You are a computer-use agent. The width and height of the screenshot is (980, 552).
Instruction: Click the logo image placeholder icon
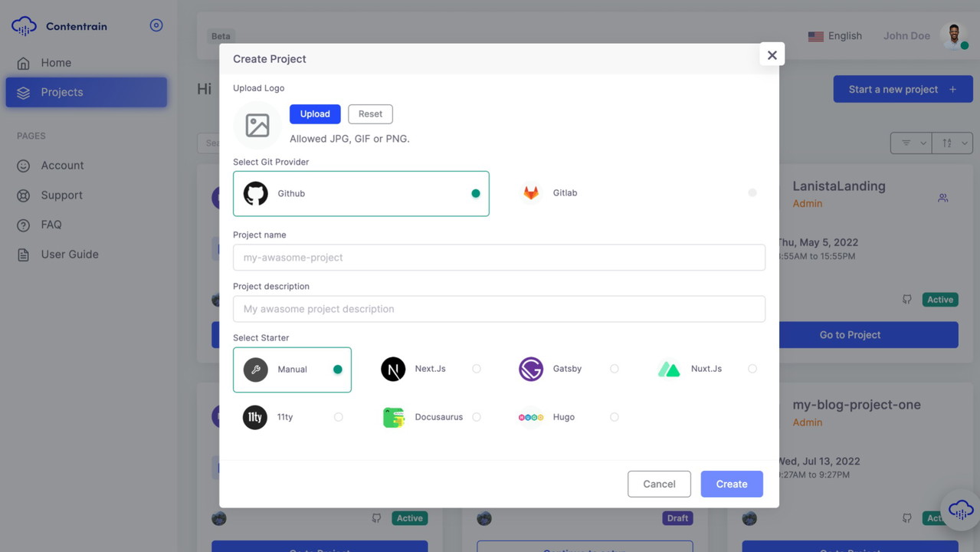pos(257,126)
